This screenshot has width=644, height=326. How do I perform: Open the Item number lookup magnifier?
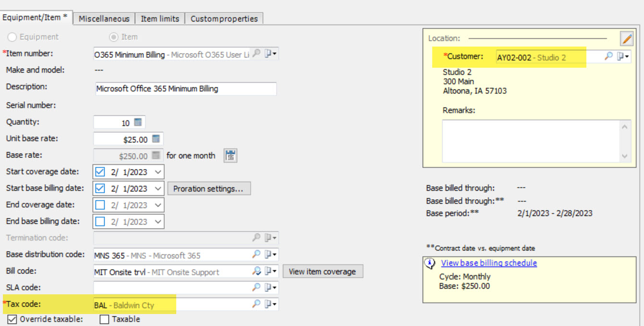click(256, 54)
